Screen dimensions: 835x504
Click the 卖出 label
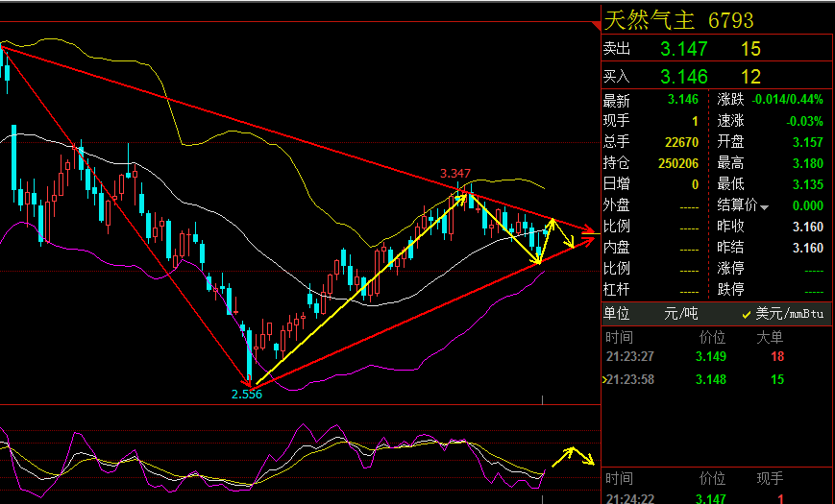(617, 49)
